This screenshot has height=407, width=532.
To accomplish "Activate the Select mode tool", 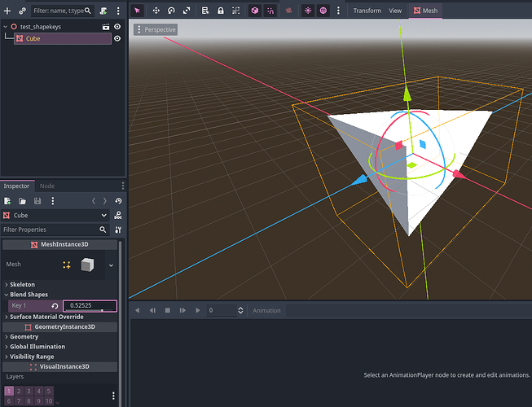I will point(138,11).
